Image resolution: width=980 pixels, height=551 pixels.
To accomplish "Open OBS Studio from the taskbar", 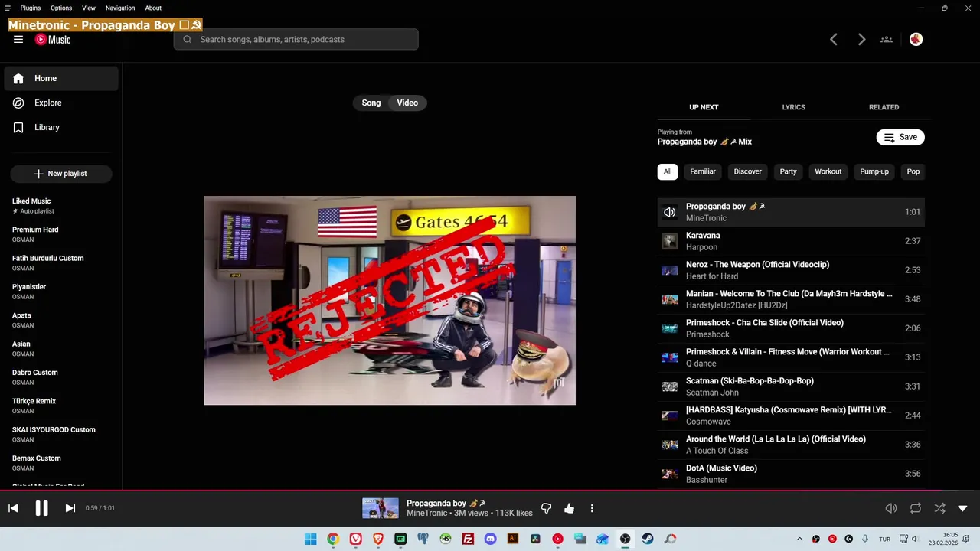I will (x=626, y=539).
